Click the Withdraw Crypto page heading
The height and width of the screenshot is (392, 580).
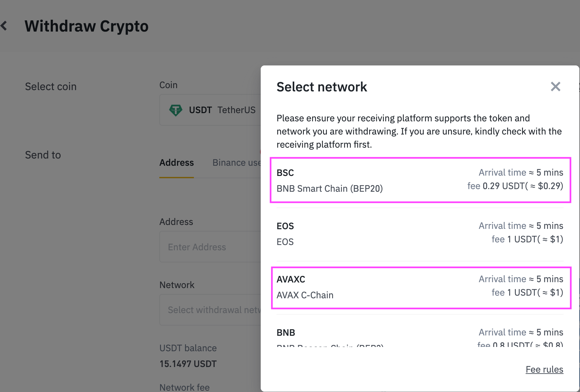(x=87, y=26)
